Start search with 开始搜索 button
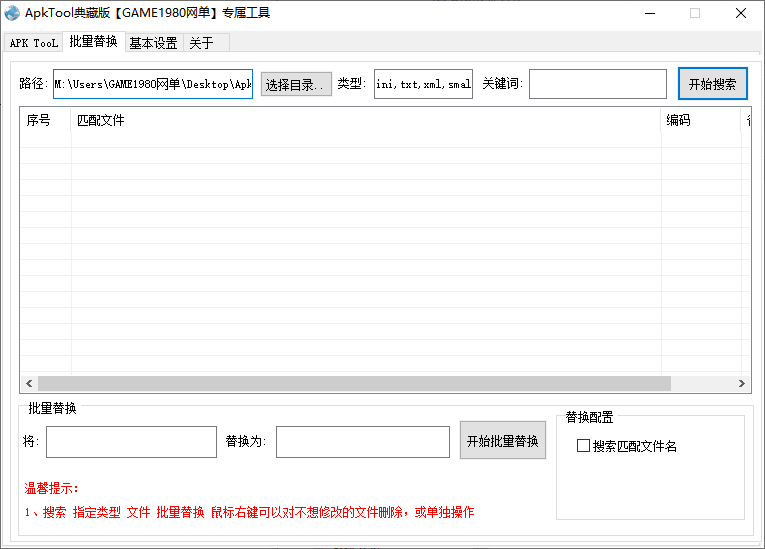 [x=712, y=84]
